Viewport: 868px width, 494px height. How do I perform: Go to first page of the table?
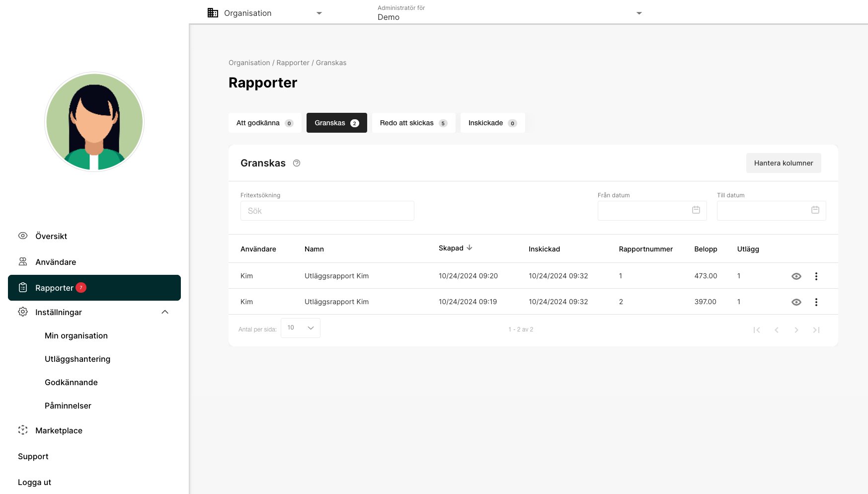tap(757, 330)
